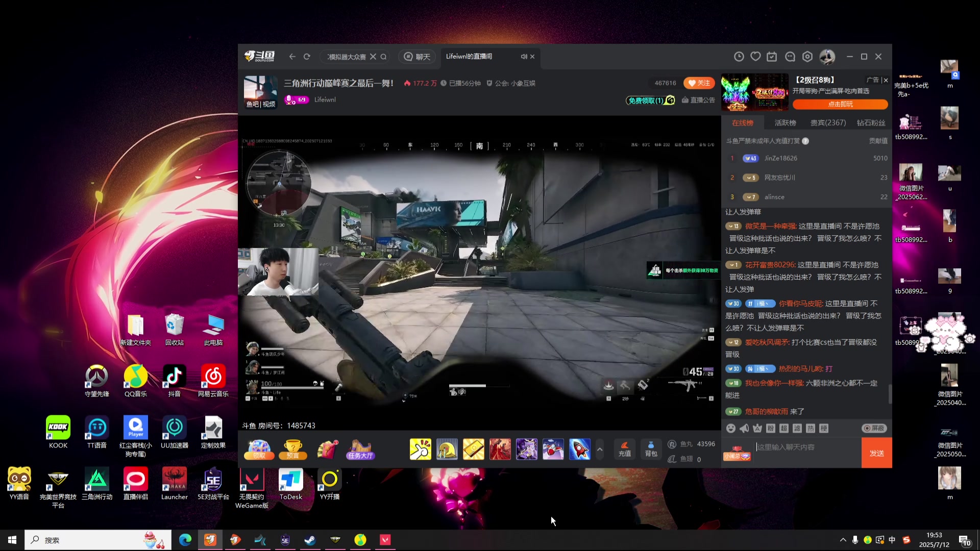980x551 pixels.
Task: Click the 关注 follow button
Action: 699,83
